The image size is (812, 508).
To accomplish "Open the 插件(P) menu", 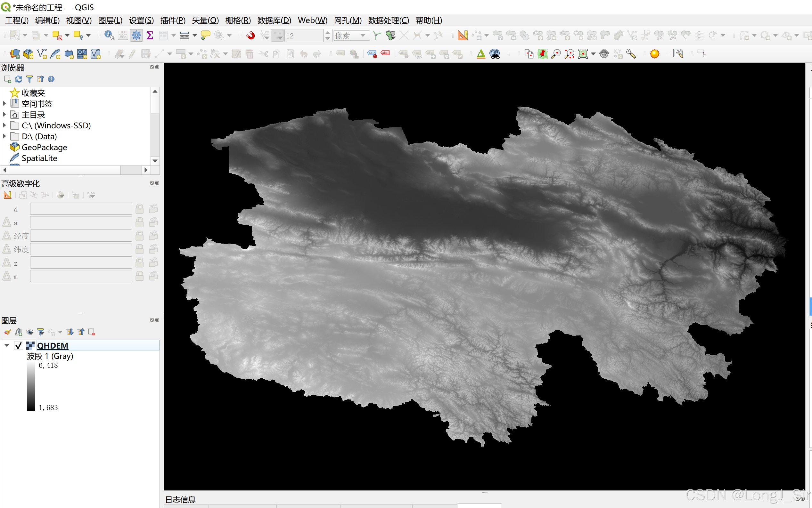I will tap(172, 20).
